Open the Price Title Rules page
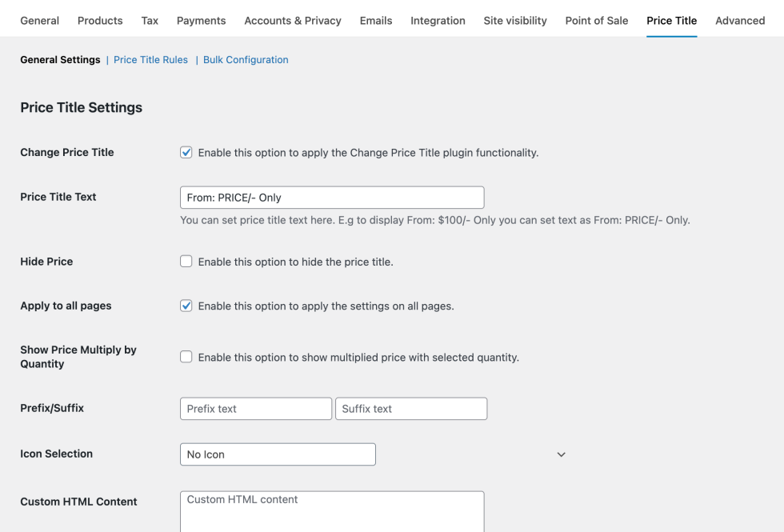 point(150,59)
